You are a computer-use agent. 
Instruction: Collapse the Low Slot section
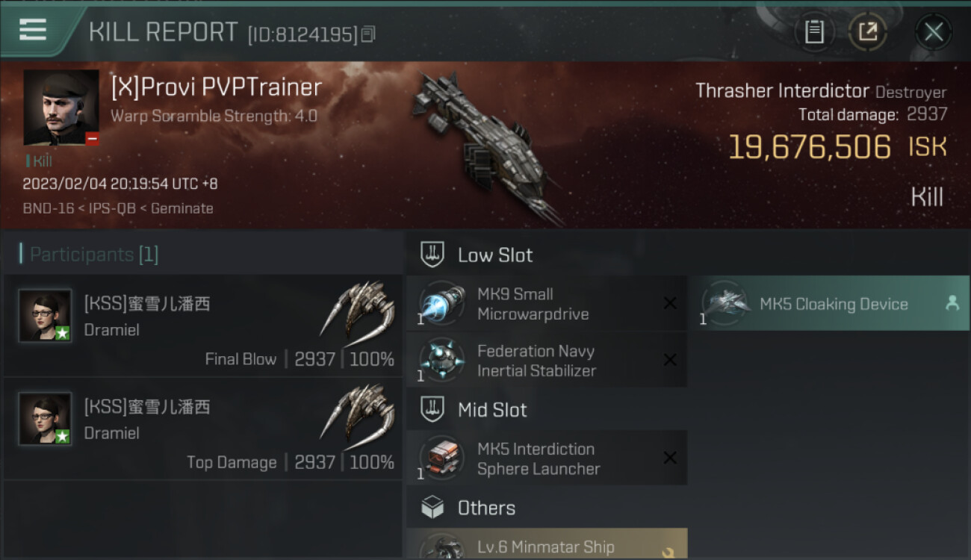(547, 255)
